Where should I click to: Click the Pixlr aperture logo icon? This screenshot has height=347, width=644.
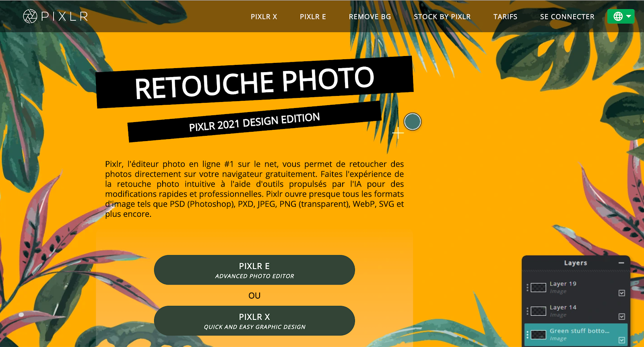tap(30, 16)
